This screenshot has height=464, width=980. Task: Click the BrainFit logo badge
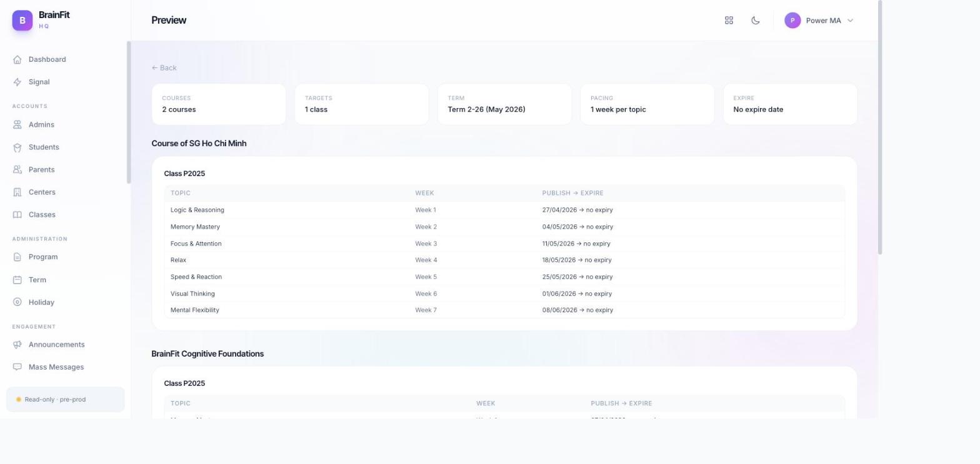(22, 21)
